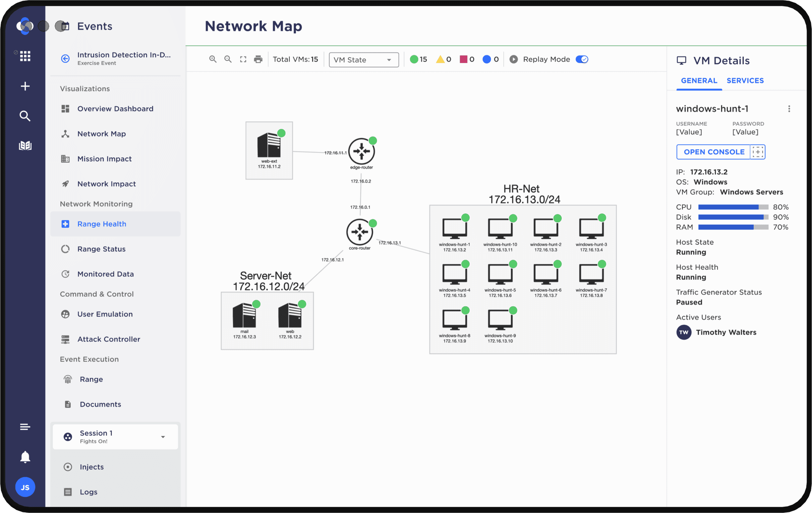The height and width of the screenshot is (513, 812).
Task: Zoom out on the network map
Action: [228, 59]
